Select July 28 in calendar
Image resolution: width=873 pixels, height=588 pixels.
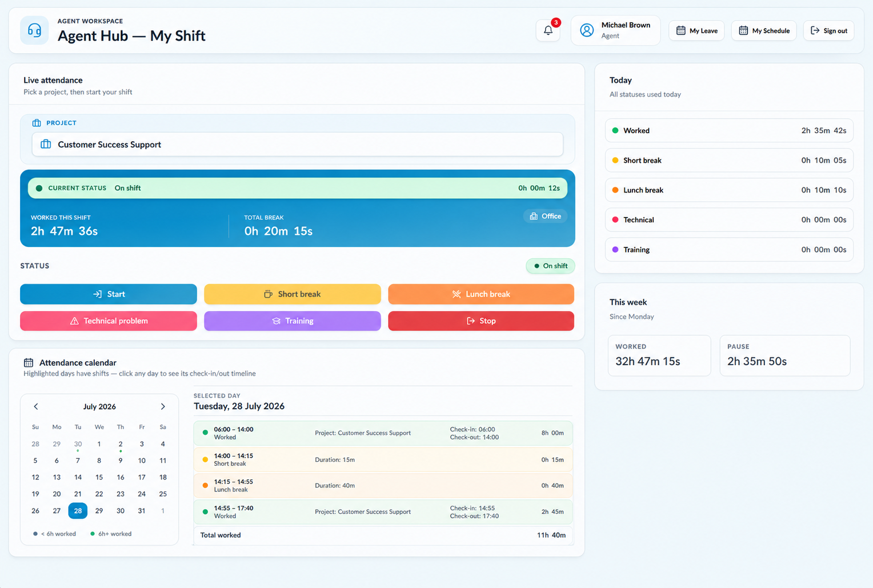point(78,510)
